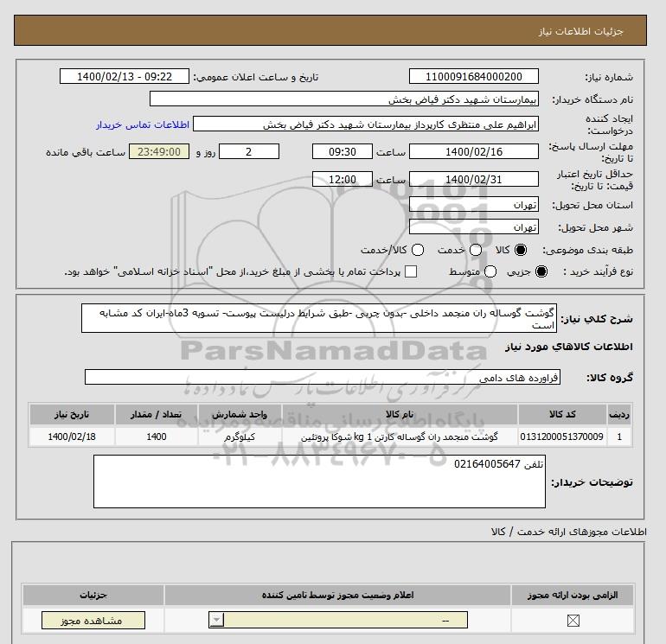Click the اطلاعات کالاهای مورد نیاز heading
The image size is (666, 644).
(569, 347)
